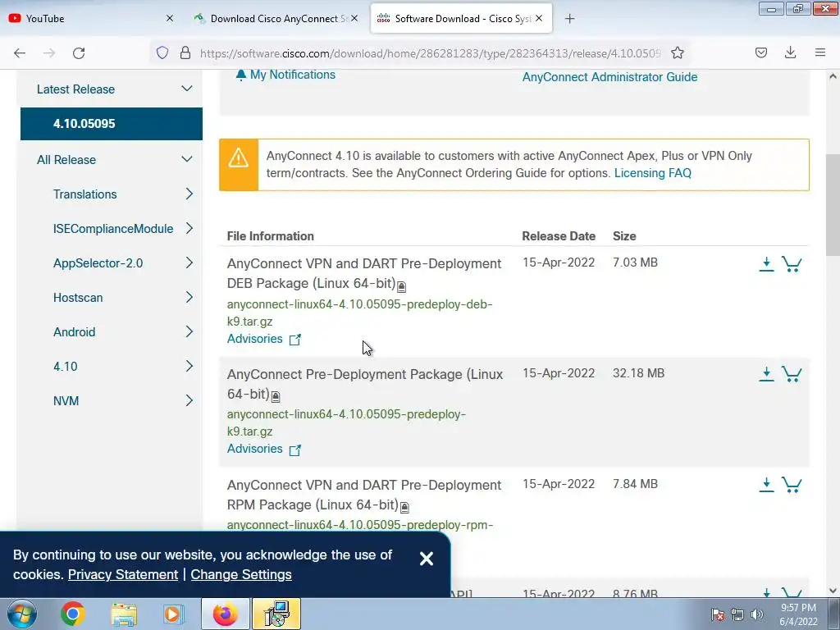This screenshot has height=630, width=840.
Task: Open My Notifications link
Action: [x=285, y=75]
